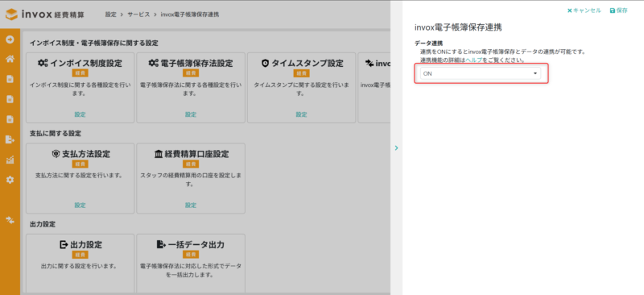This screenshot has height=295, width=644.
Task: Click the インボイス制度・電子帳簿保存に関する設定 heading
Action: tap(94, 44)
